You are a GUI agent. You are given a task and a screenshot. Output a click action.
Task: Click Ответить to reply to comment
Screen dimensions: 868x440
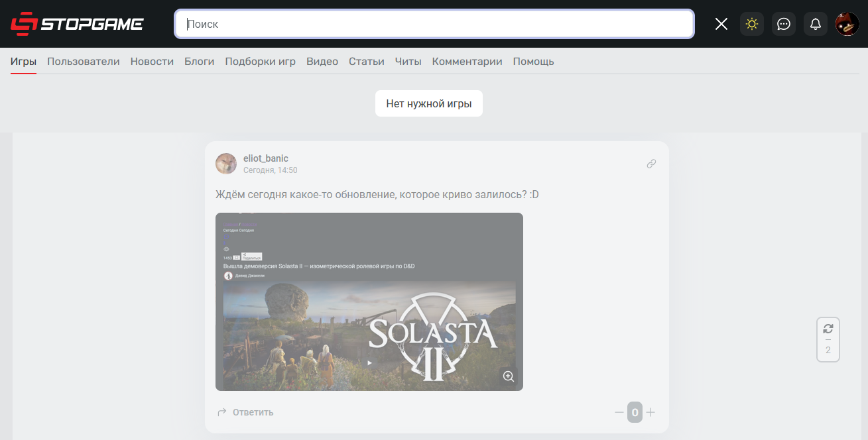pyautogui.click(x=245, y=412)
